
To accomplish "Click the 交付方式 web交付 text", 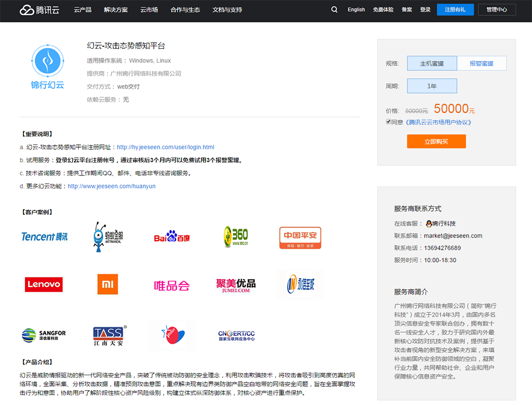I will 113,87.
